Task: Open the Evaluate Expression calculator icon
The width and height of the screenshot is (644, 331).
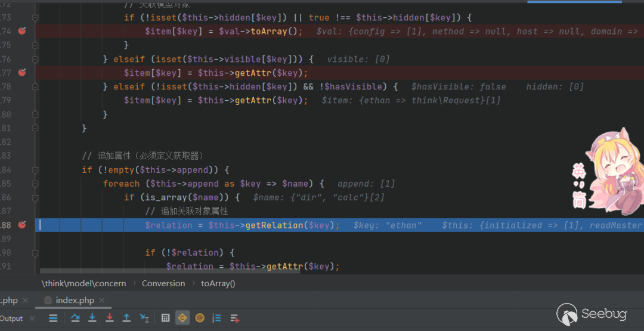Action: click(x=166, y=318)
